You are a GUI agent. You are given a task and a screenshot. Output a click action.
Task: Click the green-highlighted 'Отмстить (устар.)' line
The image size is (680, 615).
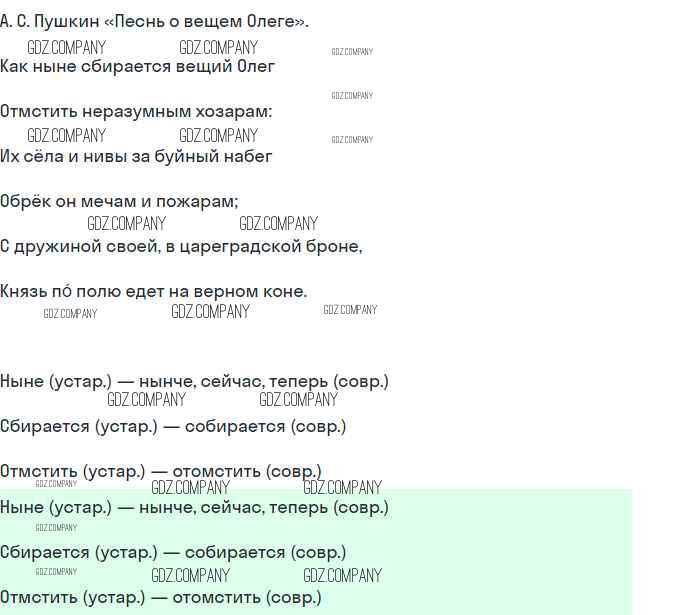point(161,597)
